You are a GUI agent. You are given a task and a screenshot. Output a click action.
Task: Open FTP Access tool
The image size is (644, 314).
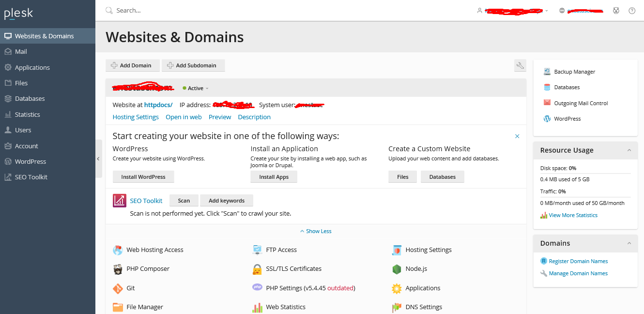pyautogui.click(x=275, y=250)
